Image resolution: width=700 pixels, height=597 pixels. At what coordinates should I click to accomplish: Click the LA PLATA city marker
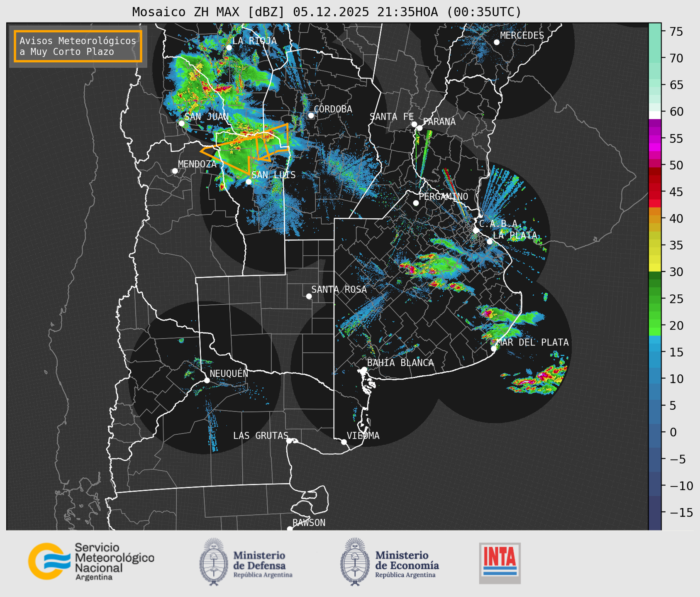(x=490, y=242)
